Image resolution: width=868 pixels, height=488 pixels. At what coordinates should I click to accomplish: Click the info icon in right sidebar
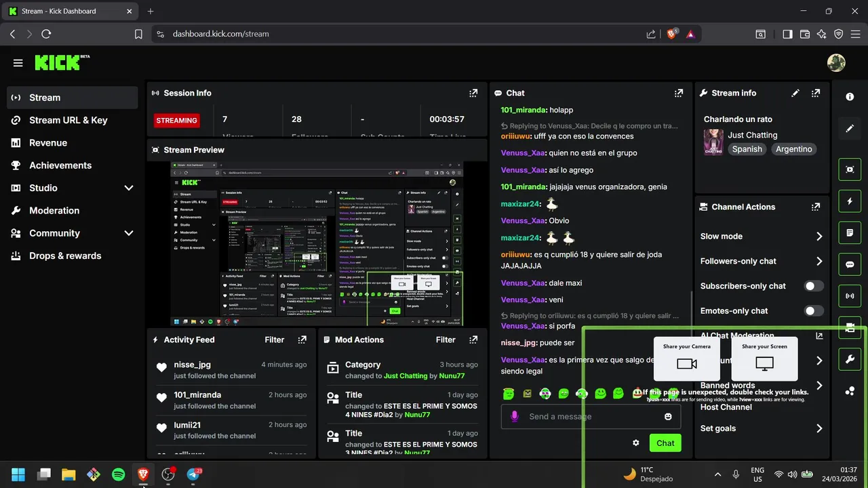pos(850,97)
